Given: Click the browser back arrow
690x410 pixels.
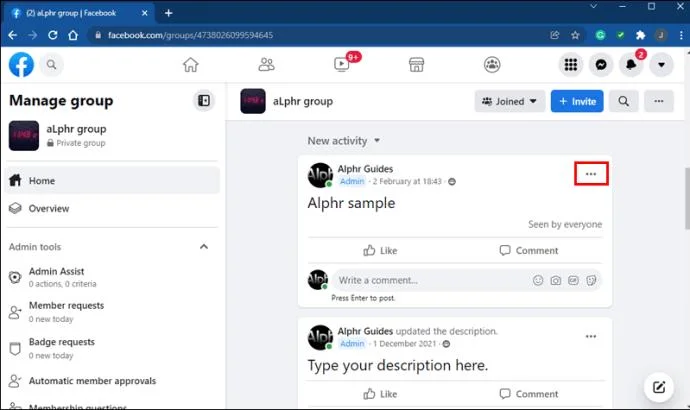Looking at the screenshot, I should click(x=13, y=35).
